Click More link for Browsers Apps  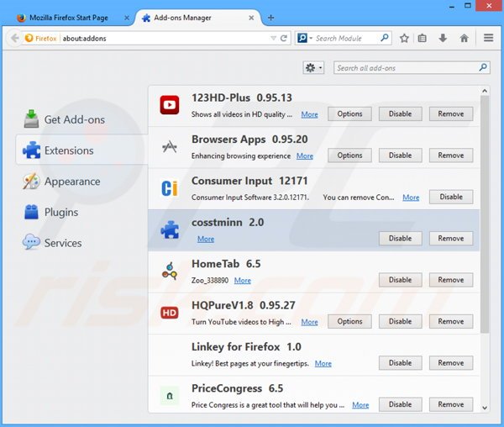(305, 156)
